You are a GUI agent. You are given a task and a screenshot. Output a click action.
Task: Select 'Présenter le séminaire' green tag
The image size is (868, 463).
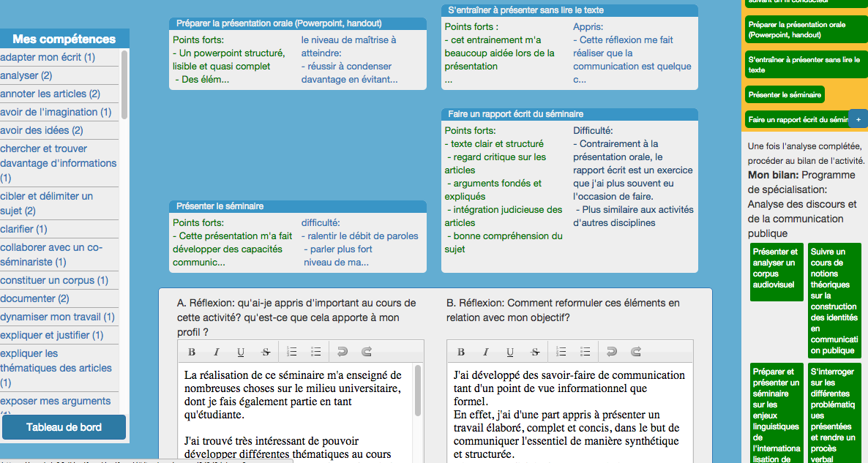785,94
